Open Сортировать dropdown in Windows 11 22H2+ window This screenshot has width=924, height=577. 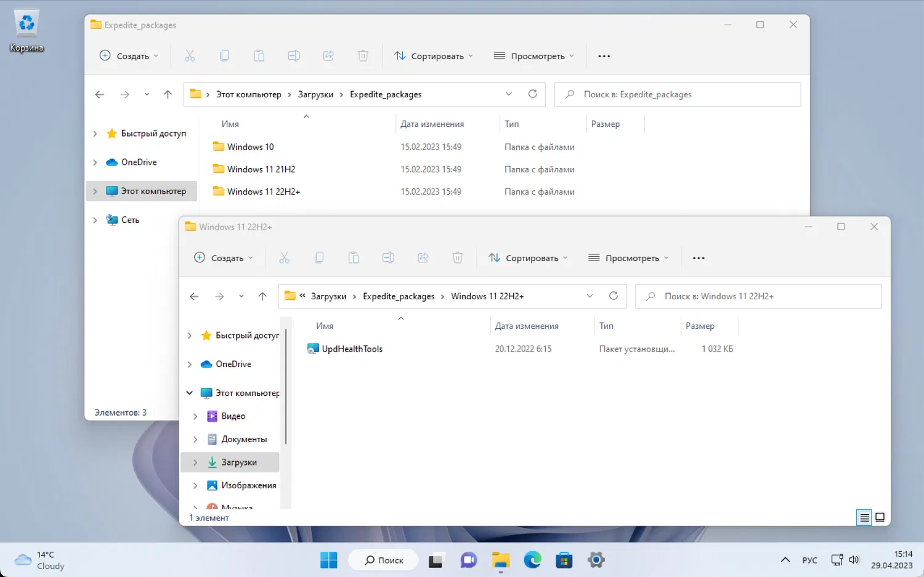(x=529, y=258)
